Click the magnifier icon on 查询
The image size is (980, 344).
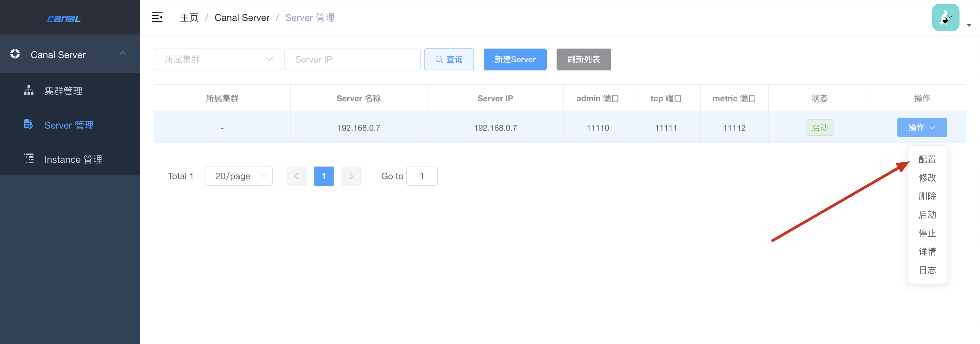[439, 59]
